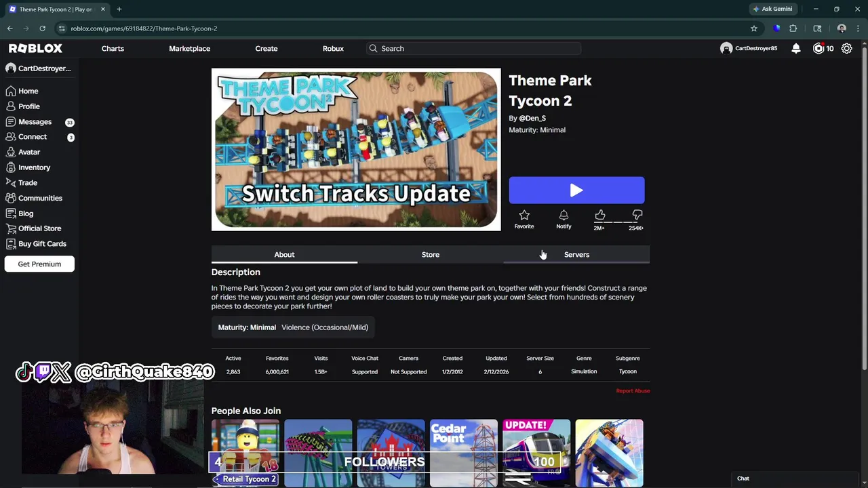
Task: Click the Simulation genre value
Action: click(584, 371)
